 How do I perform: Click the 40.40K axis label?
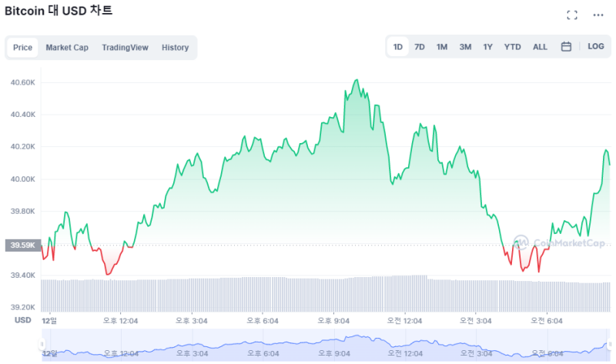[23, 115]
